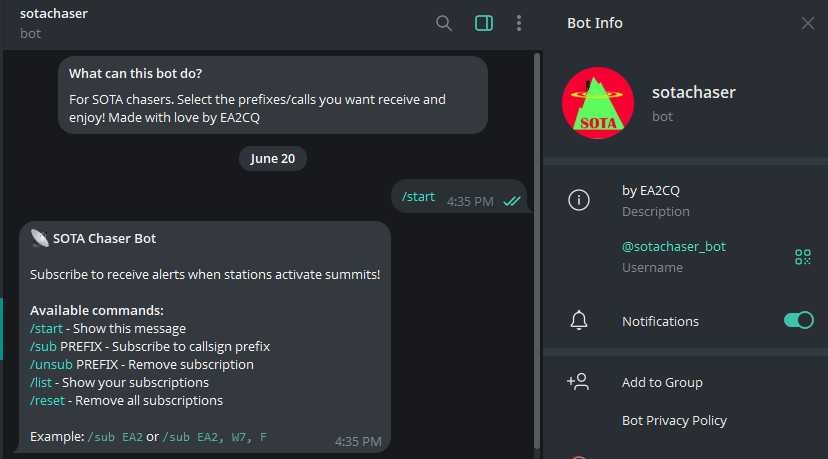Copy the @sotachaser_bot username link
This screenshot has height=459, width=828.
point(674,247)
